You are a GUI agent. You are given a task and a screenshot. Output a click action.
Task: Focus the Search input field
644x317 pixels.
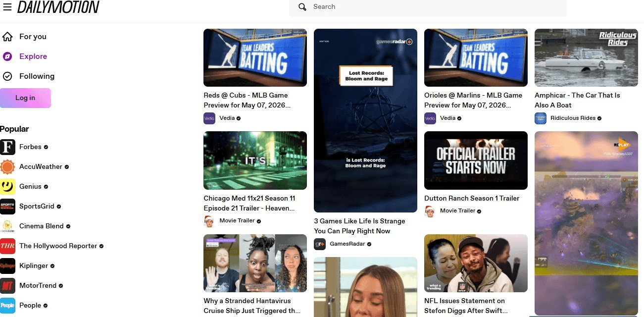[x=428, y=7]
